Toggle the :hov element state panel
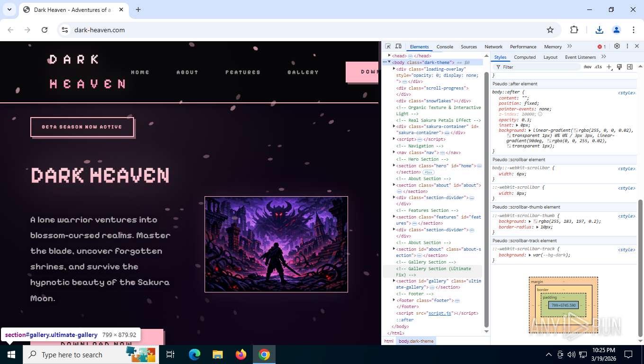This screenshot has width=644, height=364. click(587, 67)
